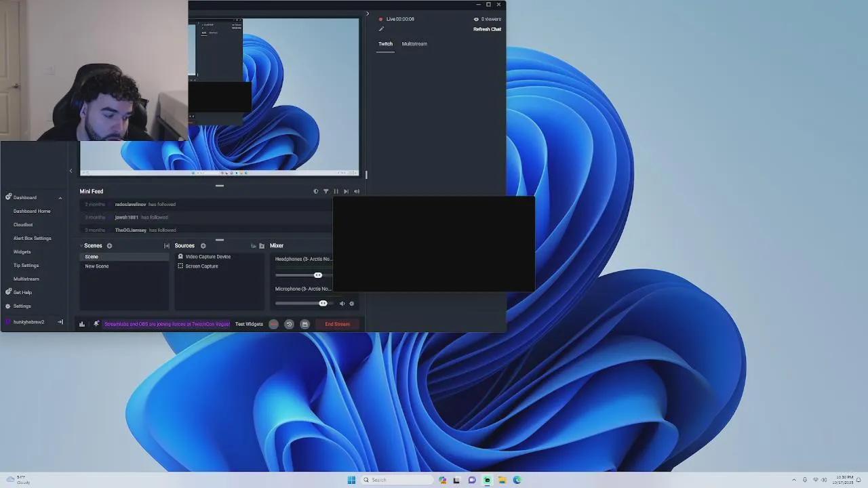Screen dimensions: 868x488
Task: Click the performance stats bar chart icon
Action: pyautogui.click(x=82, y=324)
